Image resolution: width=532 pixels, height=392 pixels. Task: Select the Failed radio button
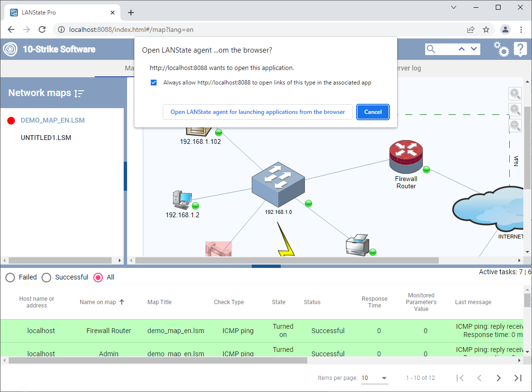[x=10, y=278]
